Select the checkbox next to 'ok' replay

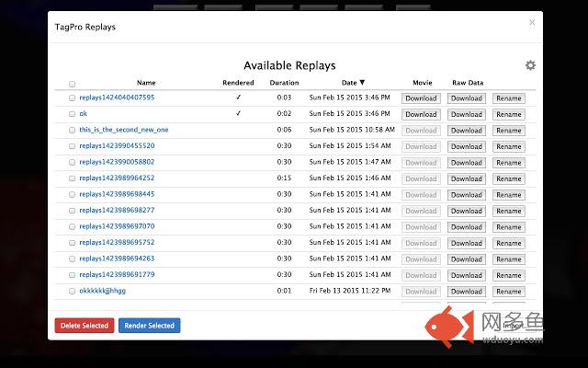pyautogui.click(x=73, y=114)
